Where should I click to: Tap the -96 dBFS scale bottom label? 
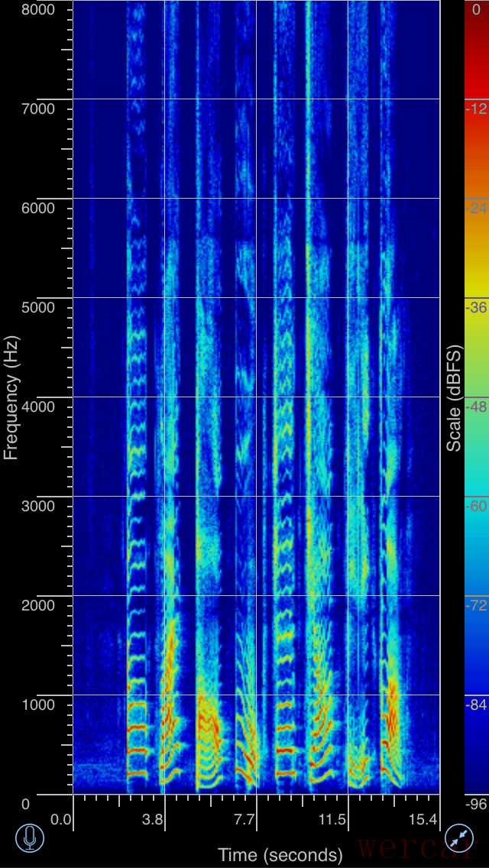tap(476, 804)
